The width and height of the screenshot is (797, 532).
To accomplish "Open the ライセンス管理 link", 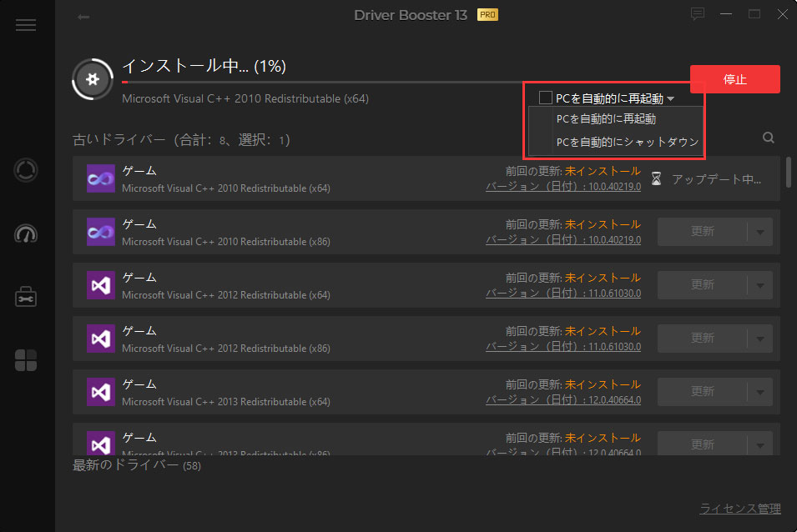I will (x=740, y=509).
